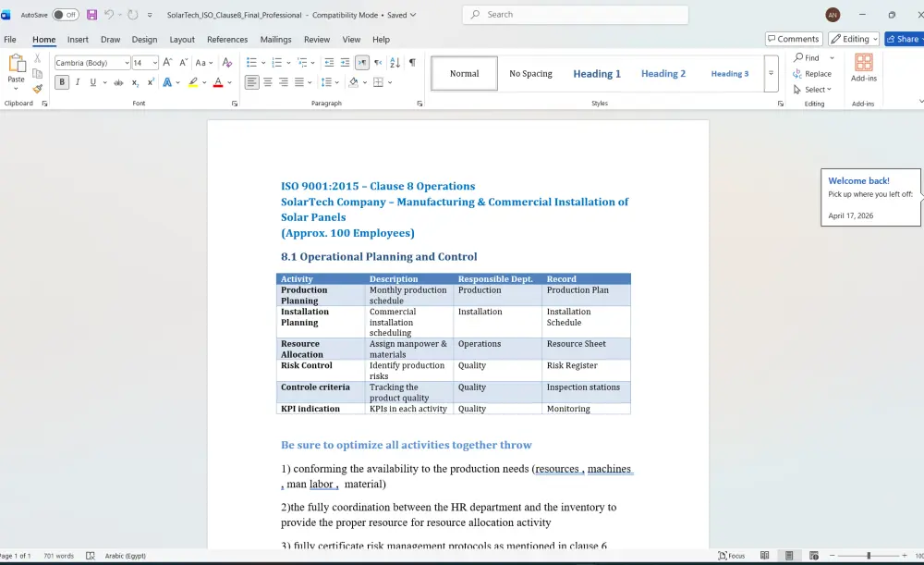The height and width of the screenshot is (565, 924).
Task: Click the Redo arrow
Action: (x=132, y=15)
